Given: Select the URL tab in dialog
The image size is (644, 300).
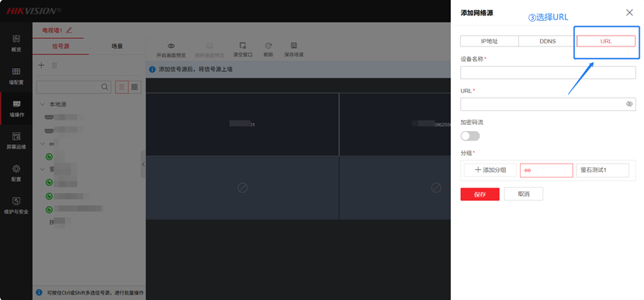Looking at the screenshot, I should (606, 41).
